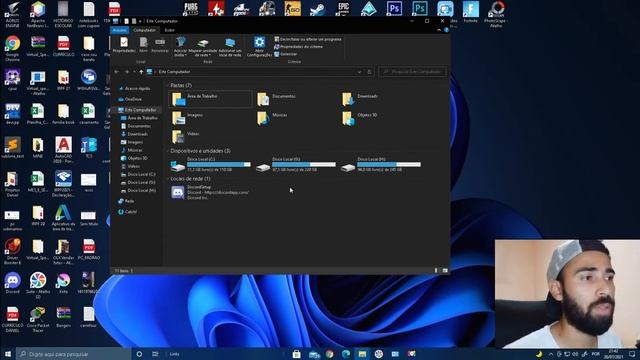640x360 pixels.
Task: Expand the address bar history dropdown
Action: pos(359,72)
